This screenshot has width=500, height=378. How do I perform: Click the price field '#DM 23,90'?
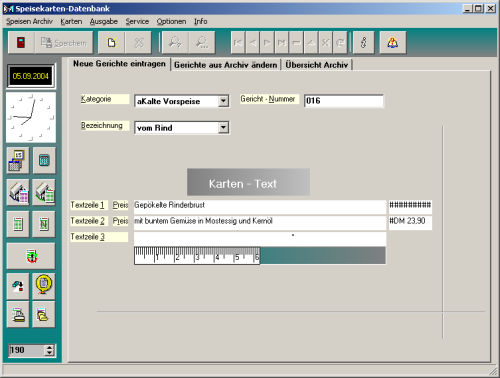[410, 223]
